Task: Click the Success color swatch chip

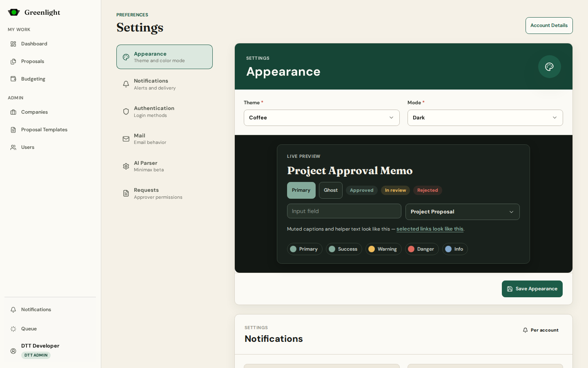Action: 344,249
